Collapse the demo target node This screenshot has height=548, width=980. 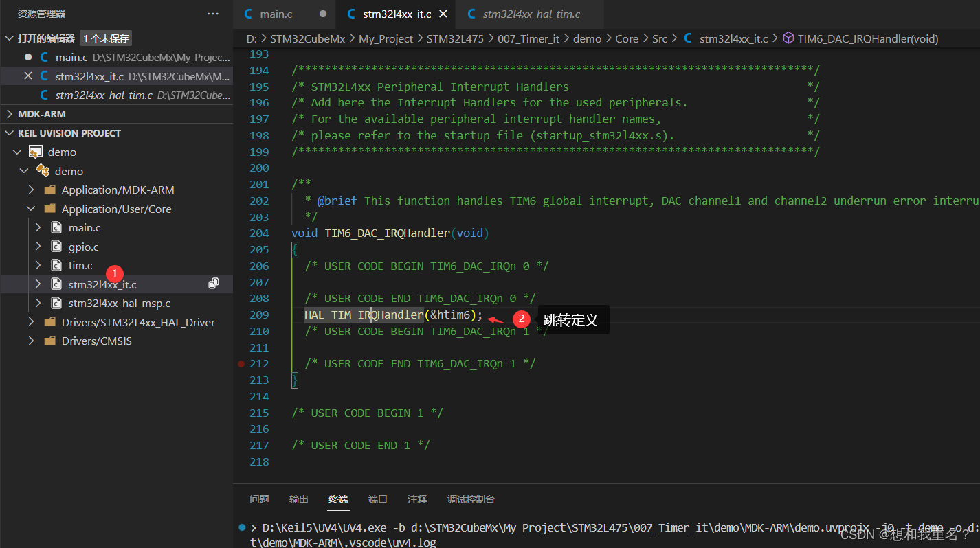25,171
